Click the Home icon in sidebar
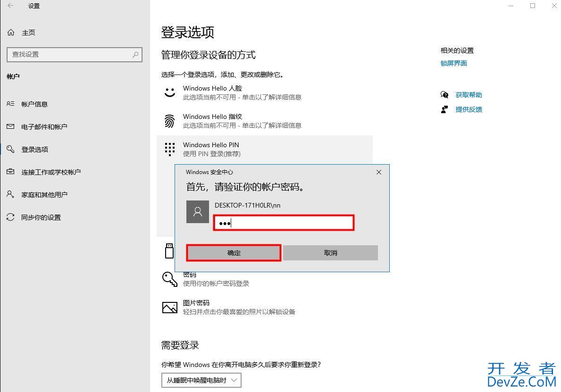This screenshot has width=561, height=392. (x=11, y=33)
